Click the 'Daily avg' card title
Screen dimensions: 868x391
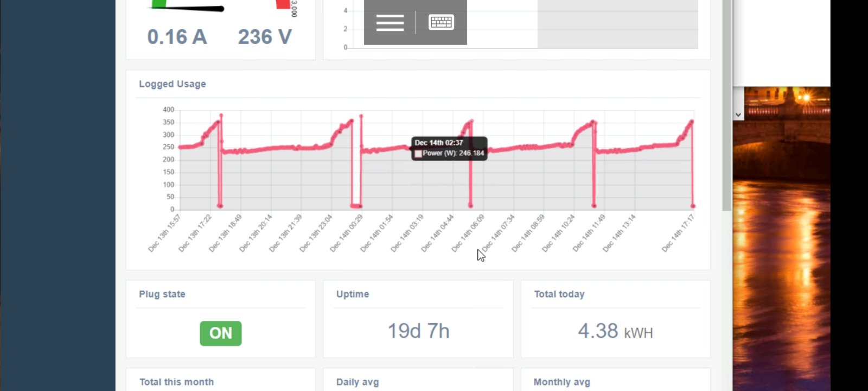pyautogui.click(x=358, y=382)
